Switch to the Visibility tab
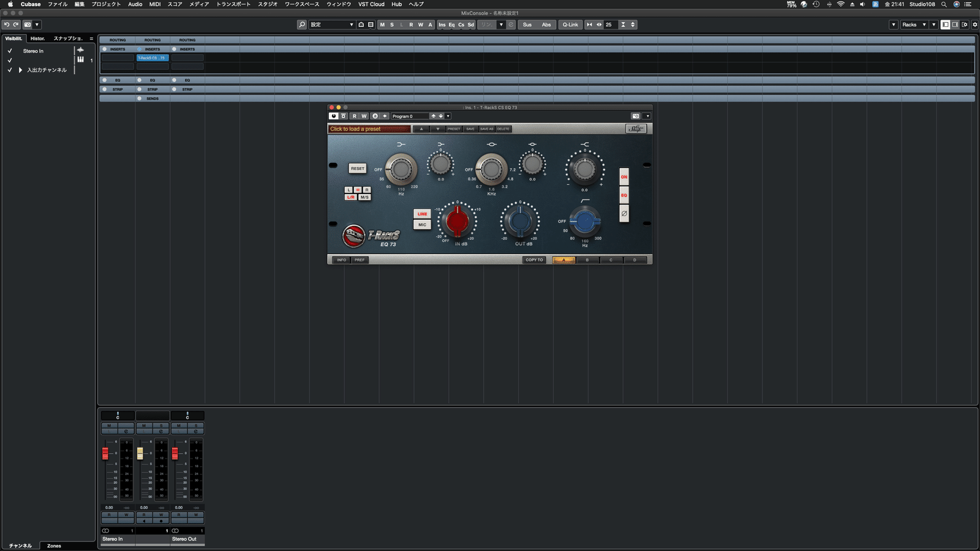 pyautogui.click(x=13, y=39)
